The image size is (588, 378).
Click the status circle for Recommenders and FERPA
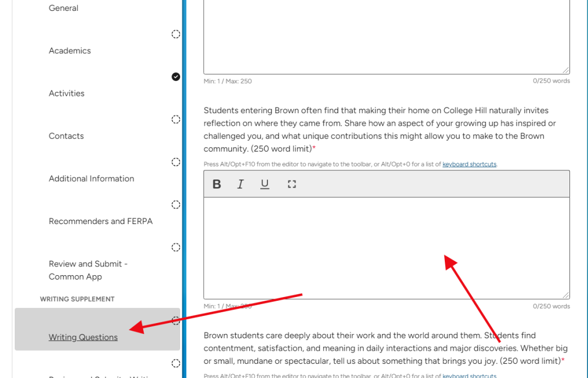[x=176, y=205]
